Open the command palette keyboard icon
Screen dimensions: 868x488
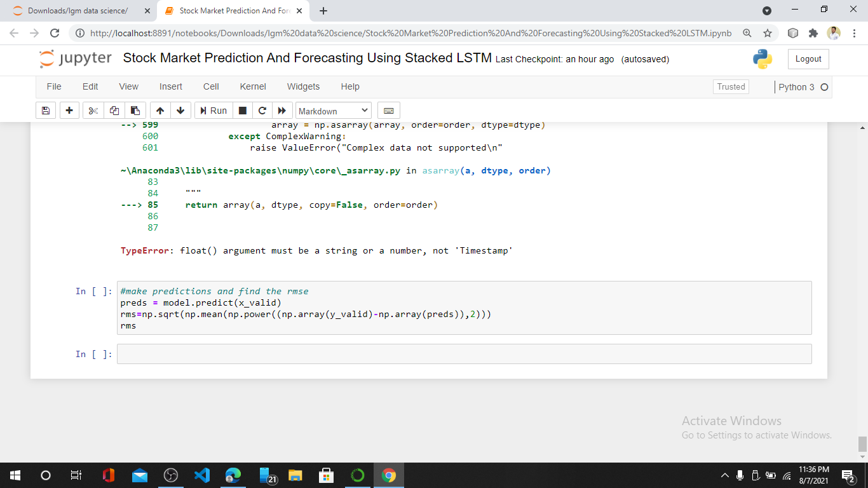coord(389,111)
